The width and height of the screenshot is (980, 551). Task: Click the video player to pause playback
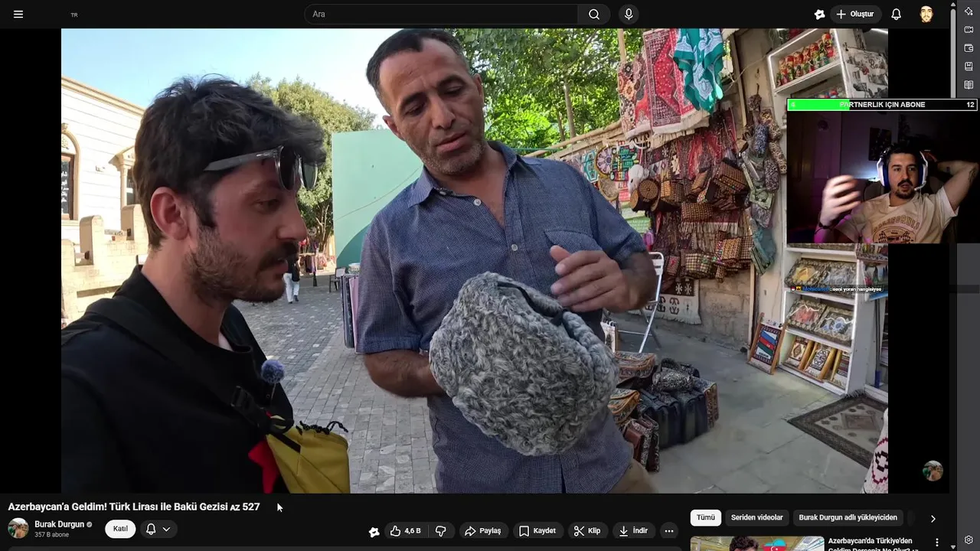pyautogui.click(x=475, y=260)
